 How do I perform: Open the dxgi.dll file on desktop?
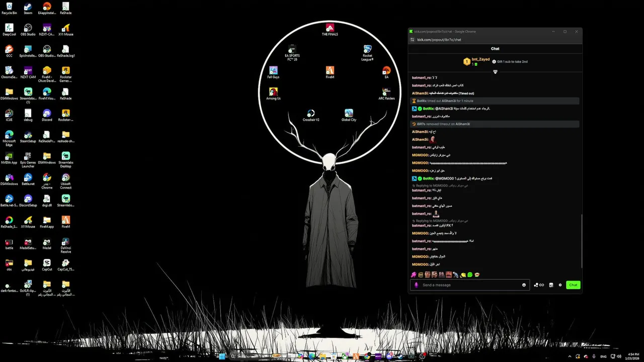pyautogui.click(x=47, y=201)
